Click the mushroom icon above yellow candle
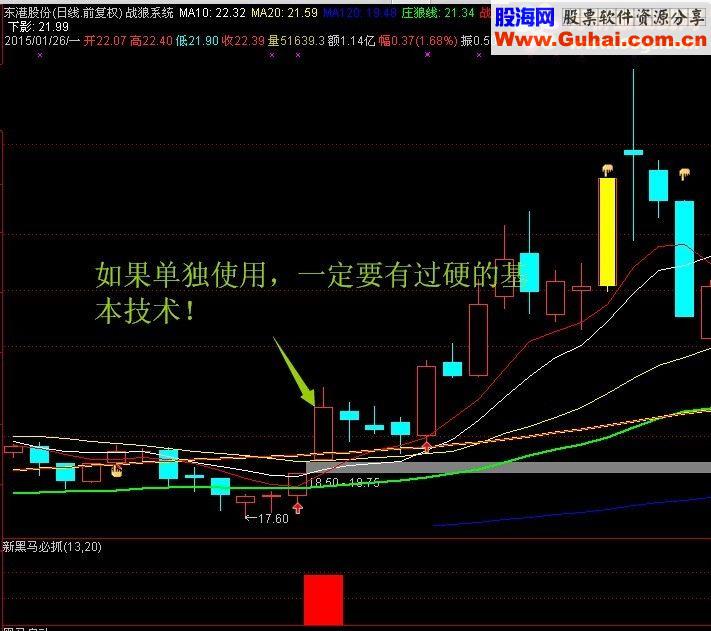711x631 pixels. 608,170
